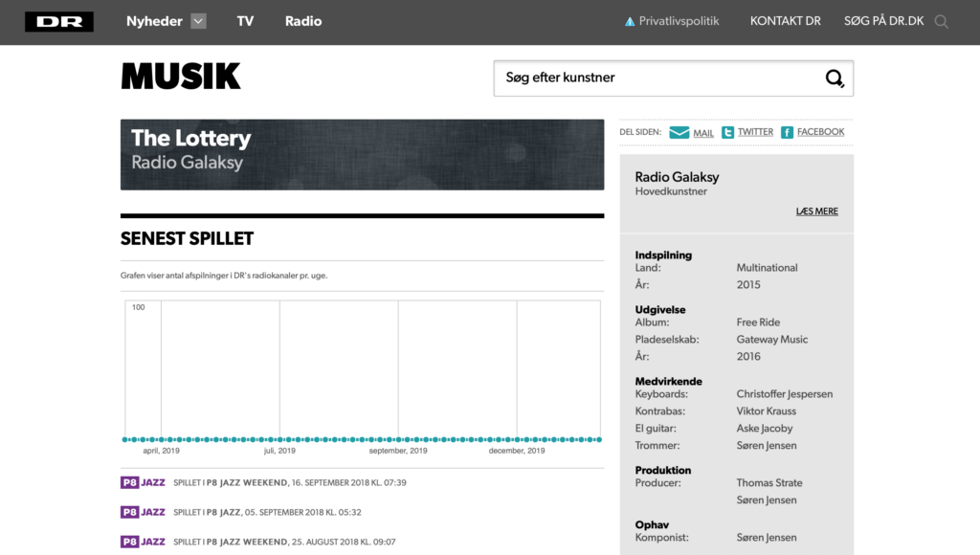Click the Indspilning section heading
The width and height of the screenshot is (980, 555).
pos(663,255)
